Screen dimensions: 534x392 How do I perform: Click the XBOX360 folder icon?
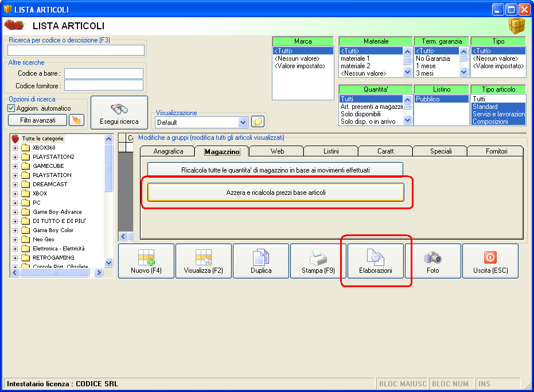(26, 148)
